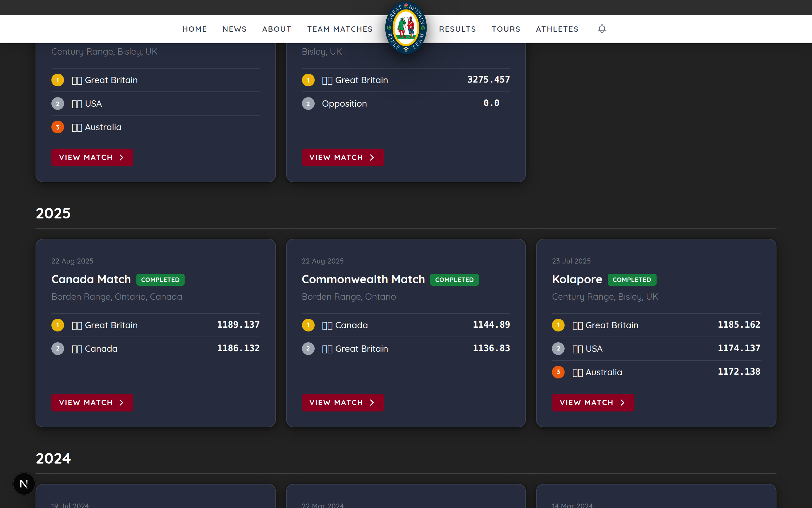Image resolution: width=812 pixels, height=508 pixels.
Task: Click Canada first-place row in Commonwealth Match
Action: [406, 325]
